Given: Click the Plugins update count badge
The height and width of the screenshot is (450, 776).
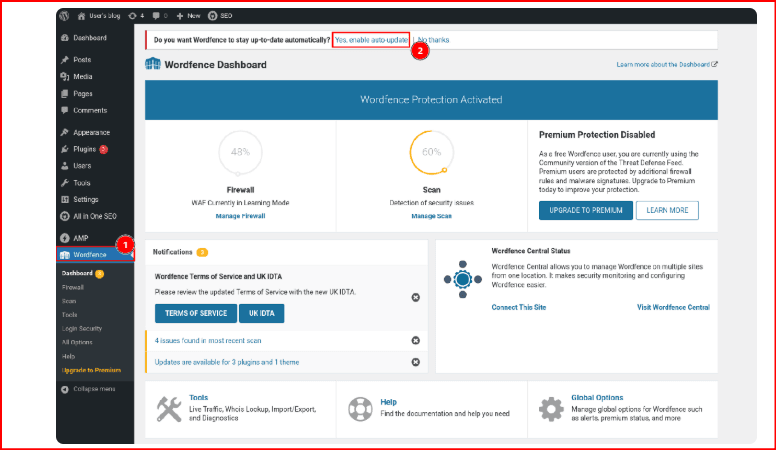Looking at the screenshot, I should 103,149.
